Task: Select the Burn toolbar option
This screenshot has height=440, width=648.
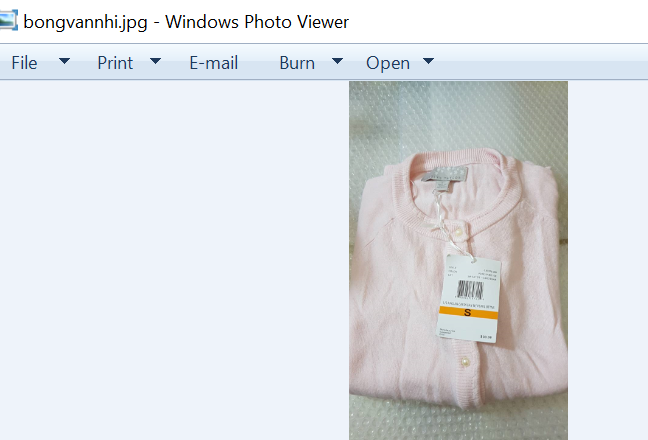Action: 297,63
